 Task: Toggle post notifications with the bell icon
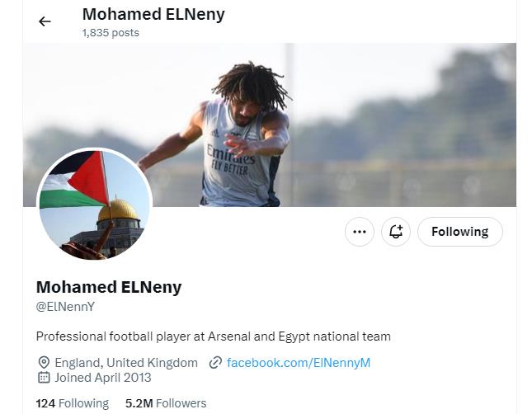click(x=396, y=232)
